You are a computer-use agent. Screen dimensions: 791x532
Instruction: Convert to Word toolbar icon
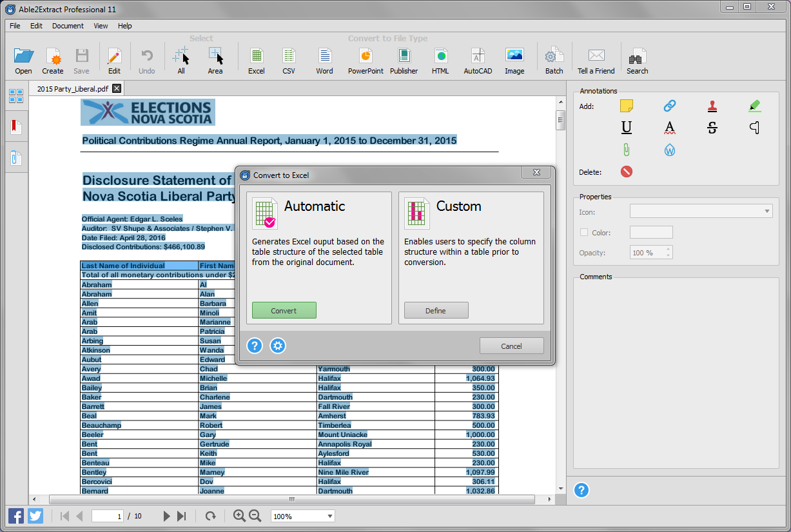click(325, 56)
